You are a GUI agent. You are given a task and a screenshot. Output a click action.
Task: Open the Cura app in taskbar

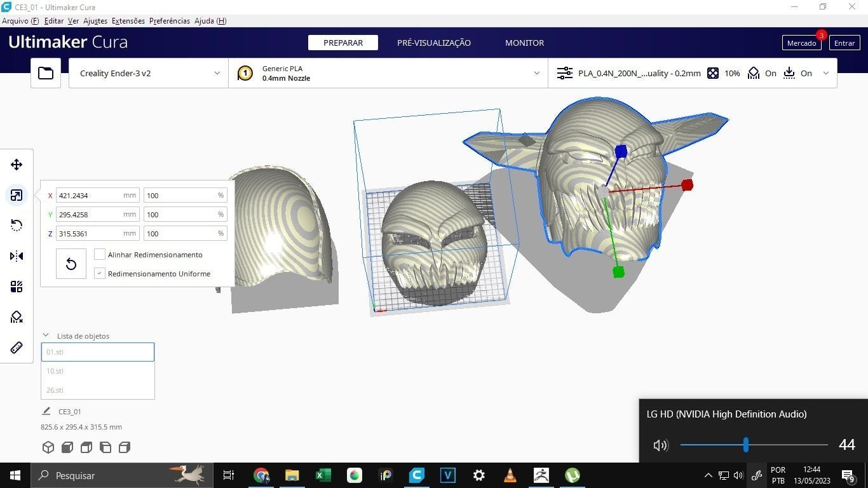point(417,475)
